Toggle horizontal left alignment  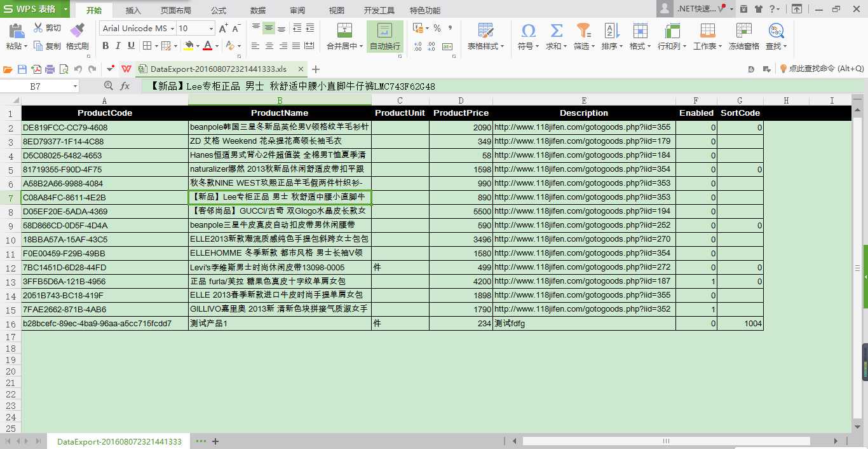click(255, 46)
